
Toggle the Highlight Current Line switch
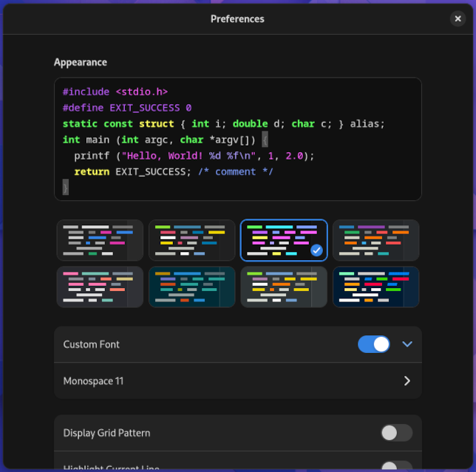[396, 466]
